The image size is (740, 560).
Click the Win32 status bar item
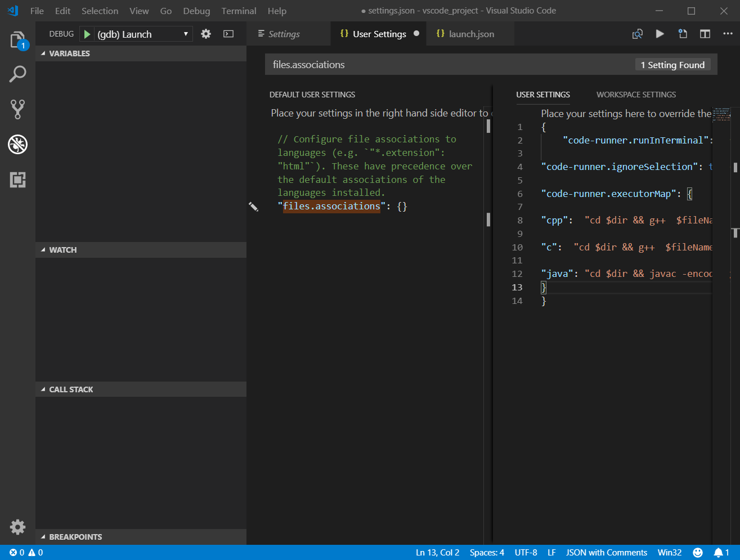(670, 553)
